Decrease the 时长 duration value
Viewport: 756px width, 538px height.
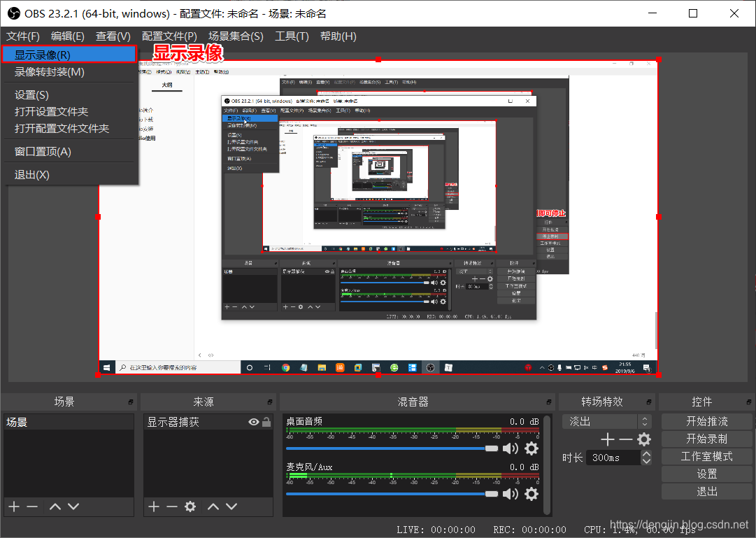click(x=646, y=461)
